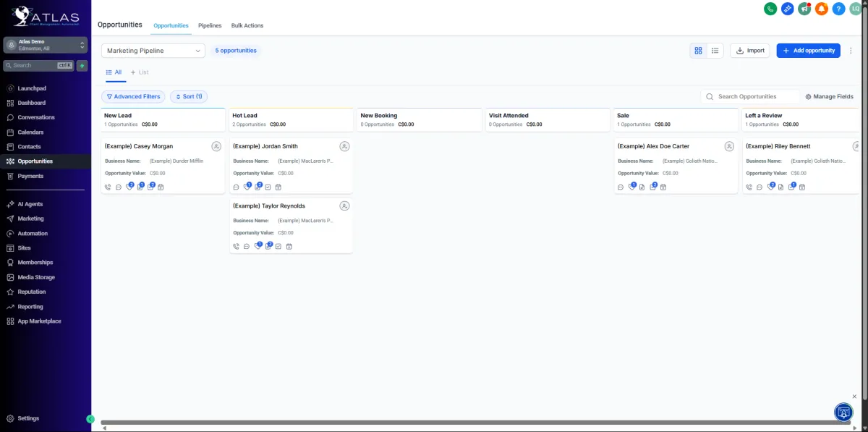Open the blue help question mark icon
868x432 pixels.
click(x=839, y=9)
